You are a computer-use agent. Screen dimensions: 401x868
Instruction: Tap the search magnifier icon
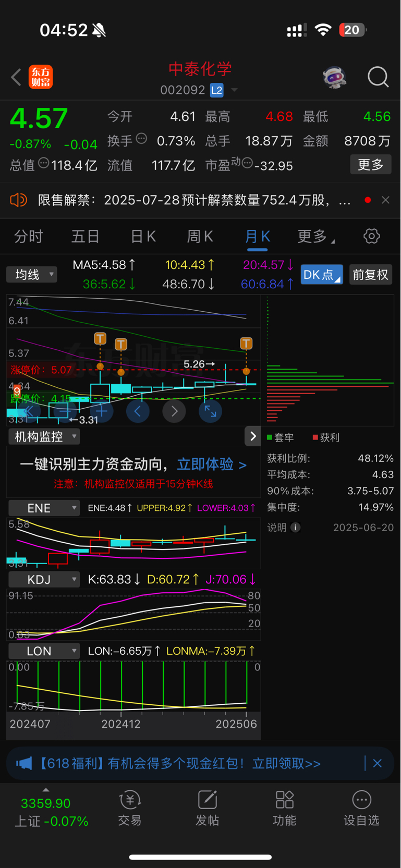pos(378,77)
